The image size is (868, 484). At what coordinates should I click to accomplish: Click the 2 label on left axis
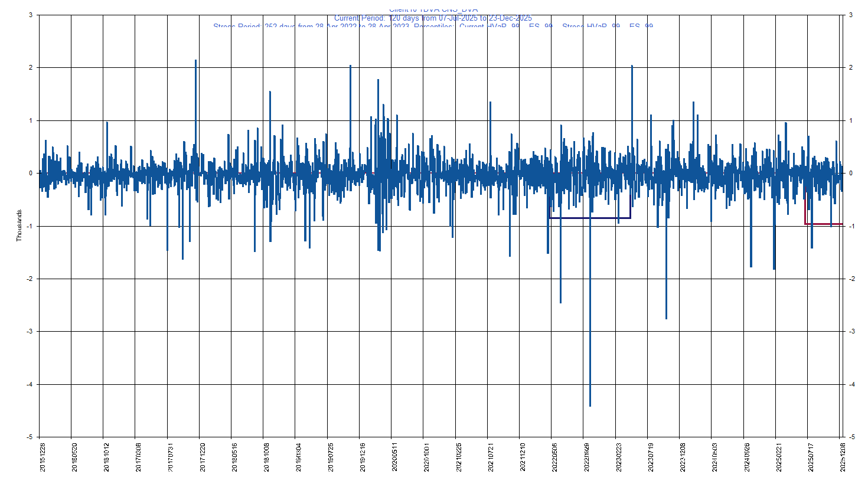[x=31, y=68]
